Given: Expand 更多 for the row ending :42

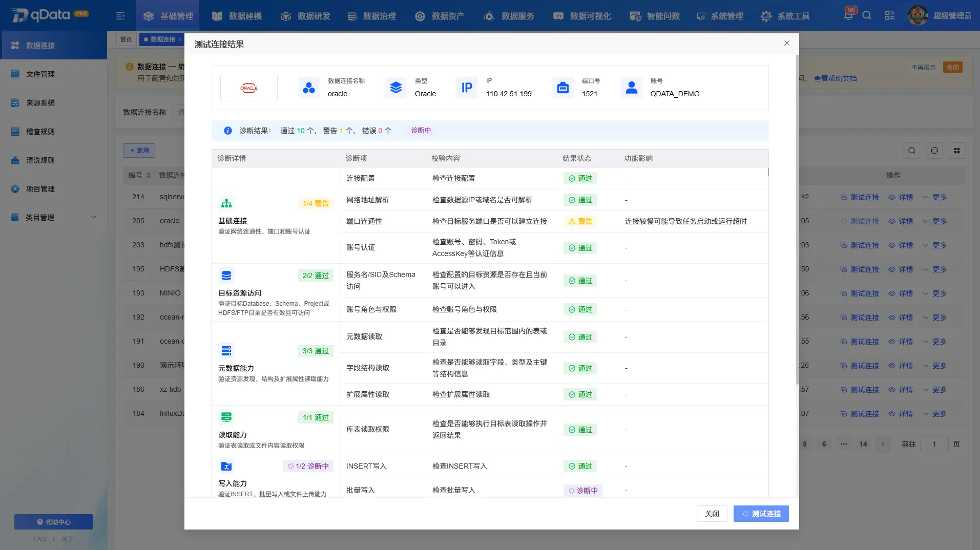Looking at the screenshot, I should (935, 197).
